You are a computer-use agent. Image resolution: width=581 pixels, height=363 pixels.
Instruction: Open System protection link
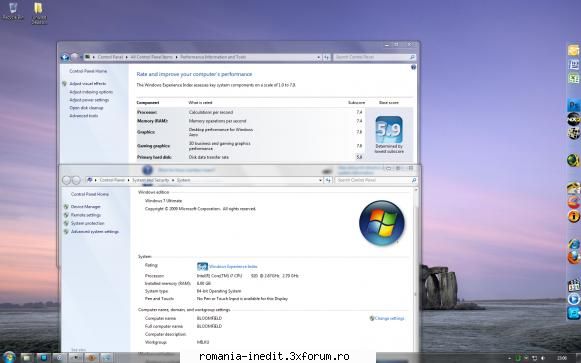point(87,223)
